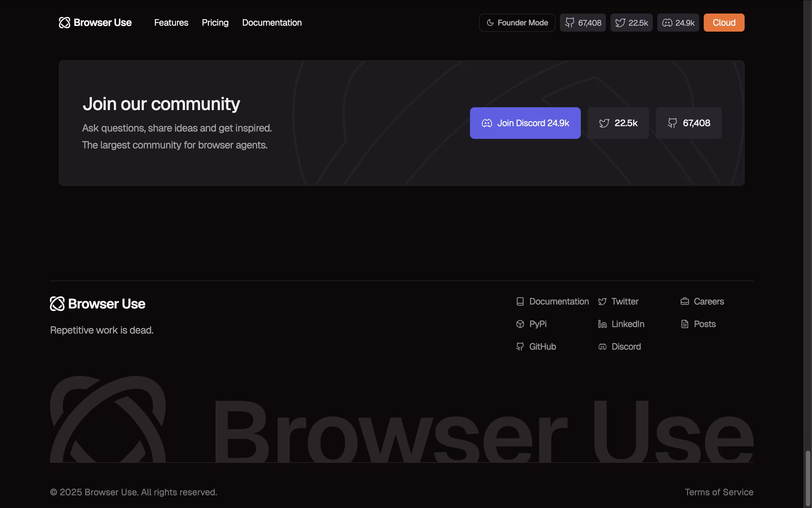Open footer Twitter link

625,301
